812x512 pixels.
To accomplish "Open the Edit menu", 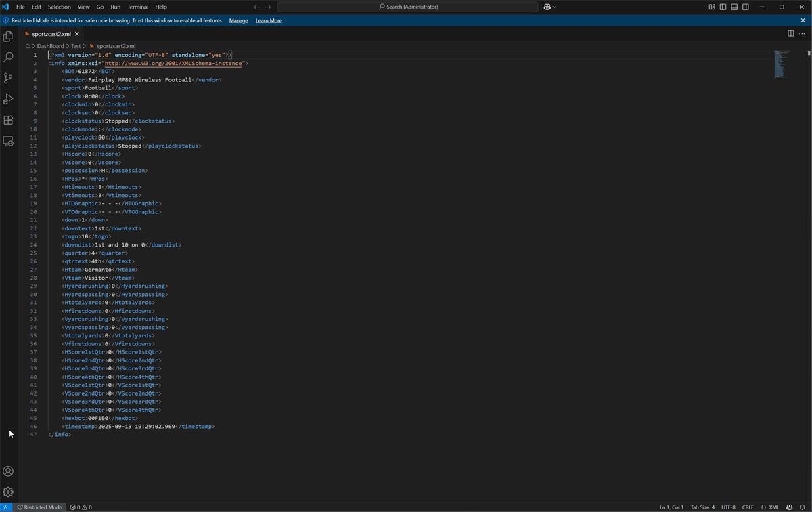I will tap(37, 7).
